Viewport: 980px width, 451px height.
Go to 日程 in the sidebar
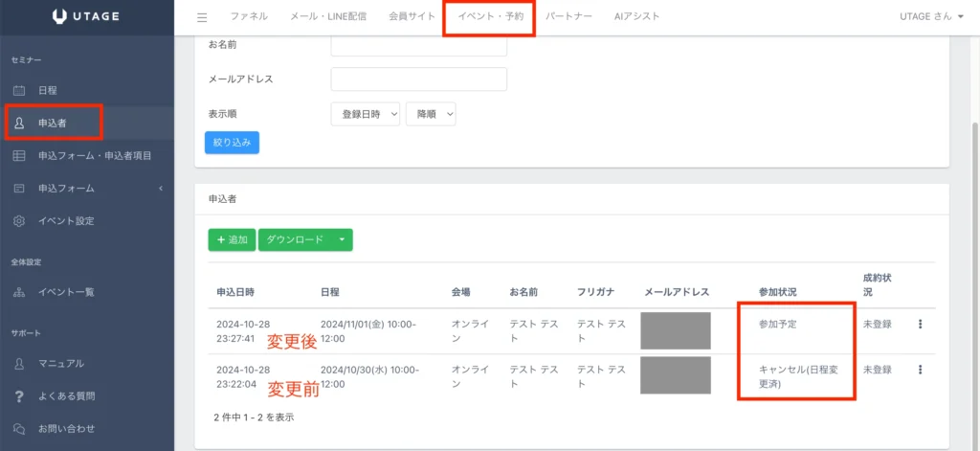click(48, 91)
